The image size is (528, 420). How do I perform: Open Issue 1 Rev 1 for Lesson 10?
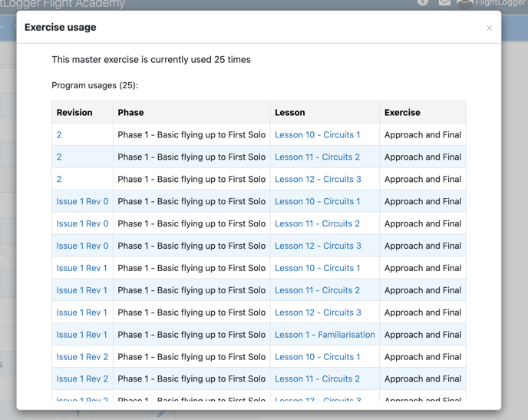pos(81,268)
